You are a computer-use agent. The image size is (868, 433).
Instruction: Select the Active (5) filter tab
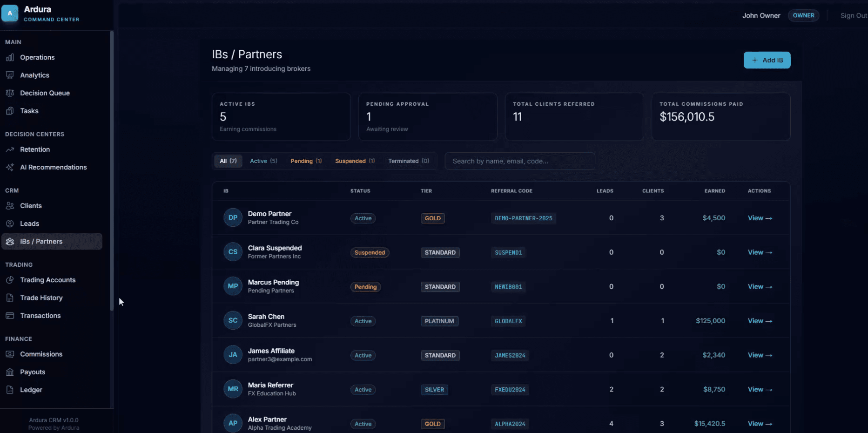pyautogui.click(x=263, y=161)
